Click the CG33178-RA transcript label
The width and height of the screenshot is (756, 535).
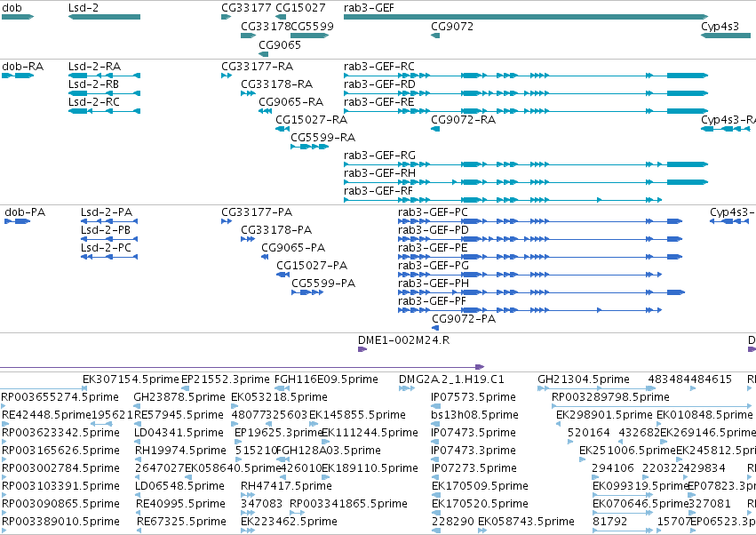(x=277, y=84)
